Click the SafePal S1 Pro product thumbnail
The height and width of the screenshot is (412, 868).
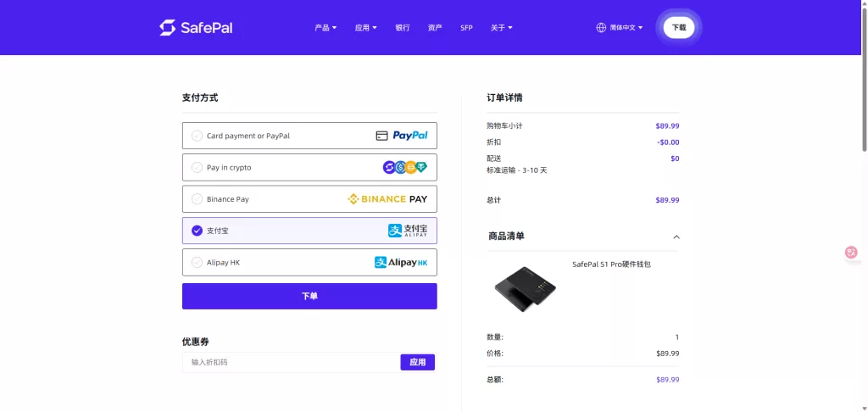525,289
